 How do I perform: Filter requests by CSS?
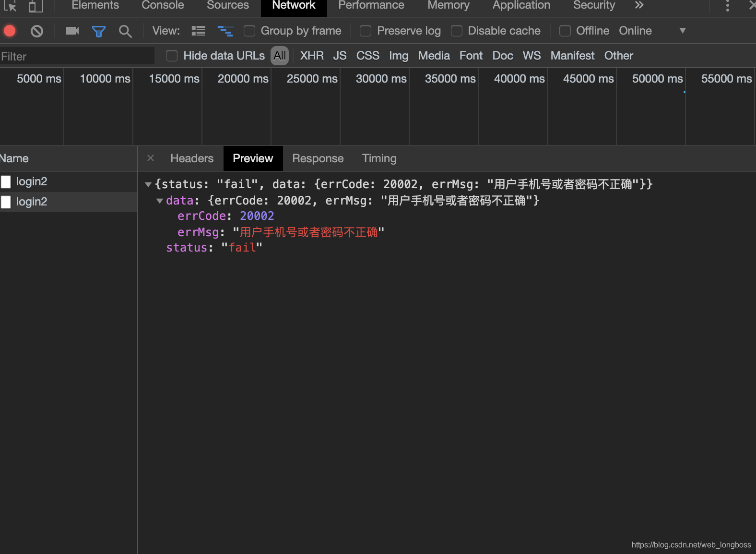point(368,56)
